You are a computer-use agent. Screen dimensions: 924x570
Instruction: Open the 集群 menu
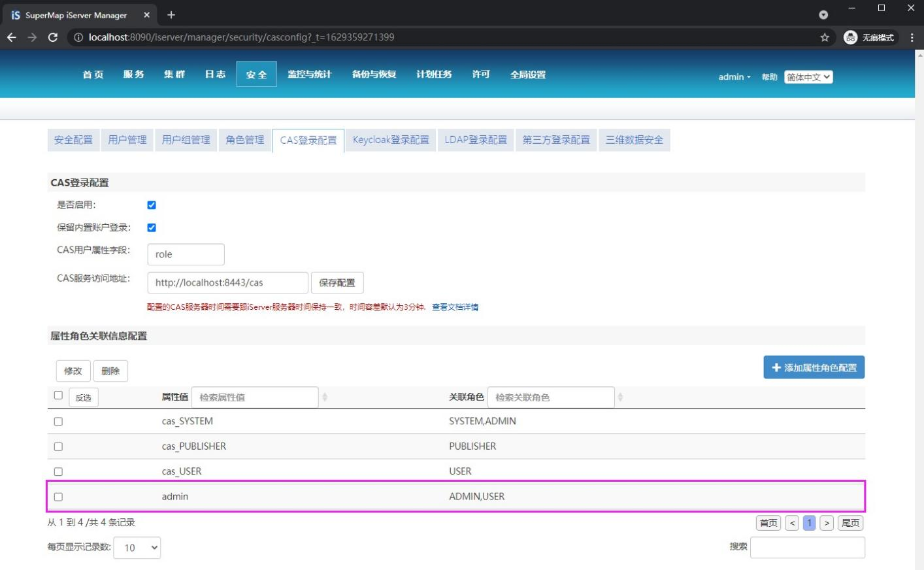point(174,75)
